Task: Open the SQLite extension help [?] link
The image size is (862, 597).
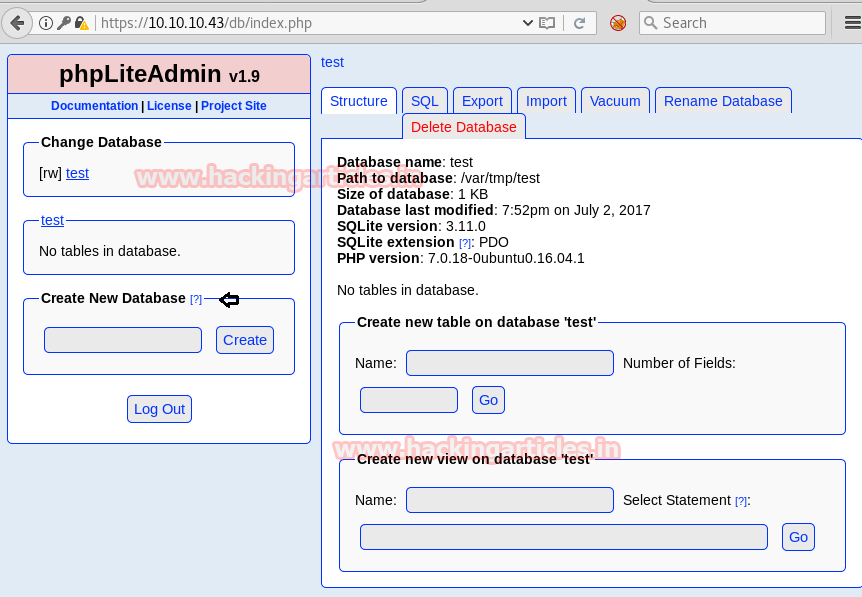Action: pos(465,243)
